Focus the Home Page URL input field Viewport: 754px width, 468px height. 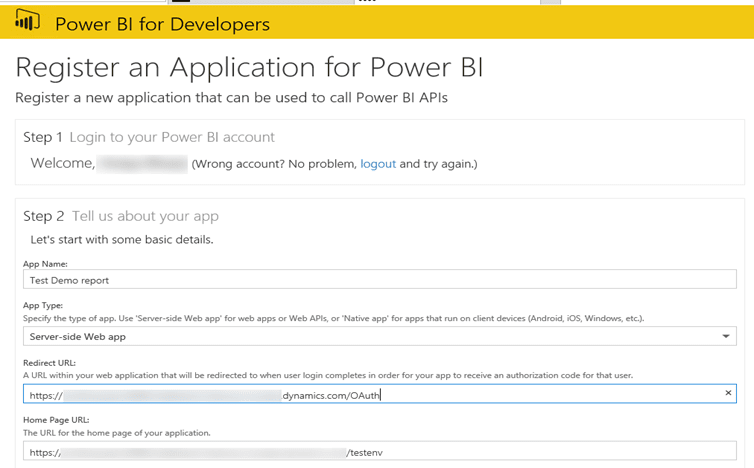click(379, 452)
